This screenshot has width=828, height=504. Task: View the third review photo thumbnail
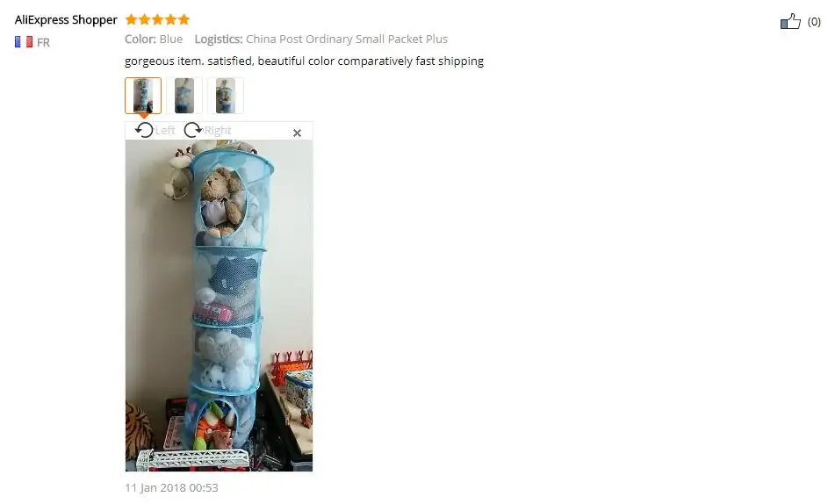pyautogui.click(x=226, y=96)
